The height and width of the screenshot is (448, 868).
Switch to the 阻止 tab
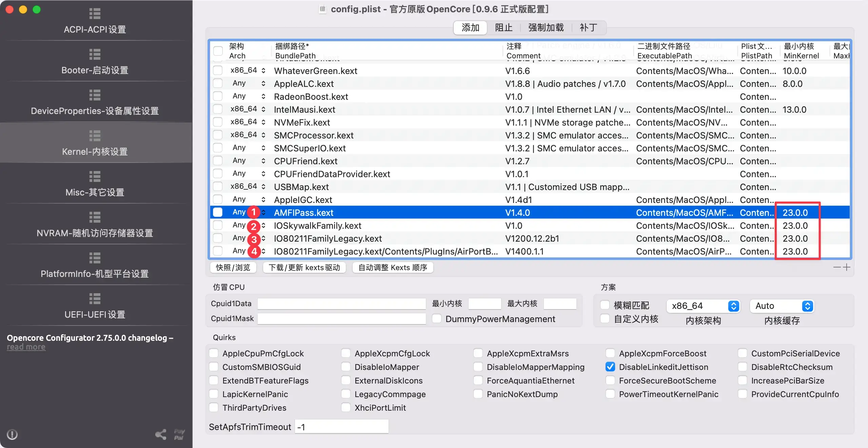click(504, 28)
